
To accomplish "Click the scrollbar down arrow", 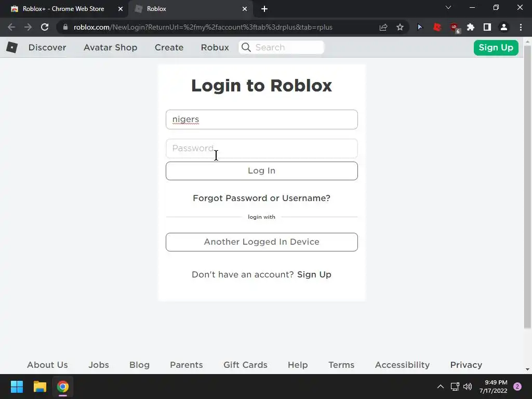I will point(527,369).
